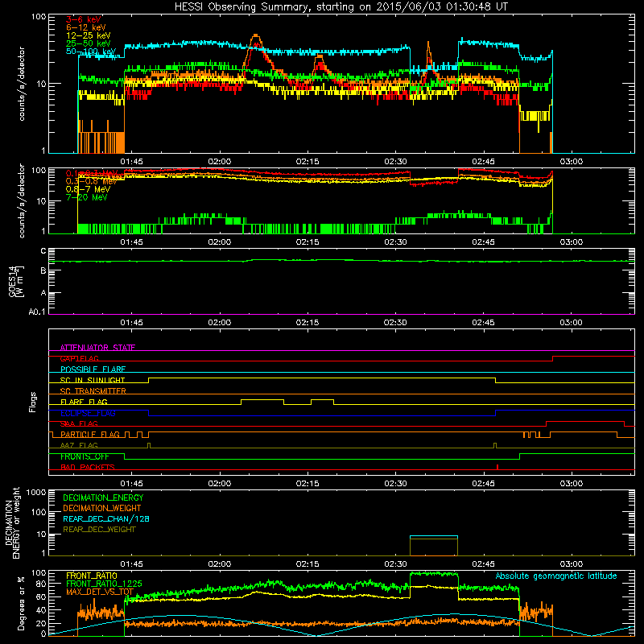Click the ECLIPSE_FLAG label
Screen dimensions: 644x644
(x=88, y=413)
